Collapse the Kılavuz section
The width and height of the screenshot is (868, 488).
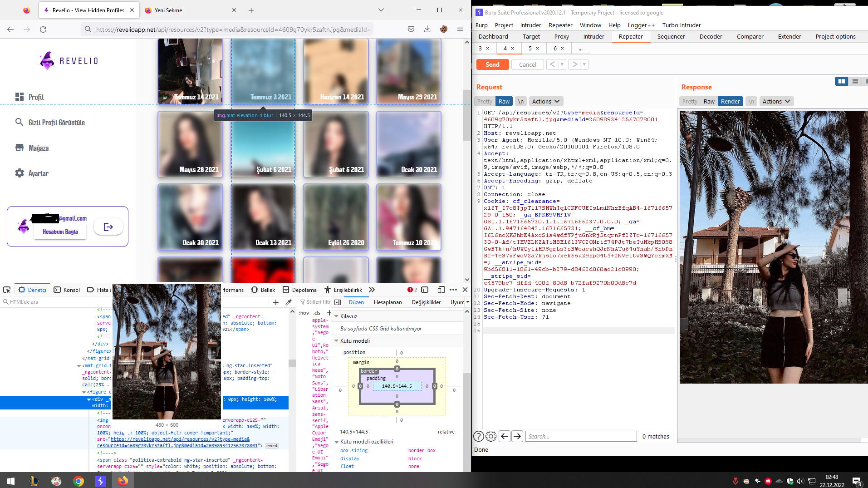[x=336, y=316]
